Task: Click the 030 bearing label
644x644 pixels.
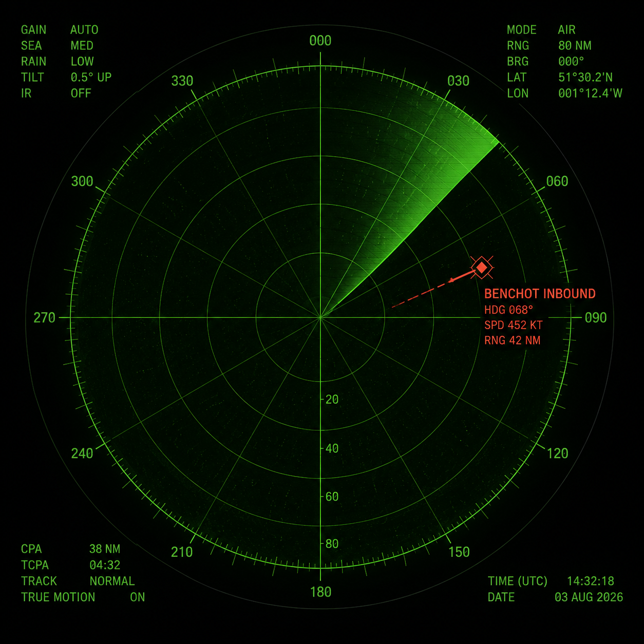Action: (458, 81)
